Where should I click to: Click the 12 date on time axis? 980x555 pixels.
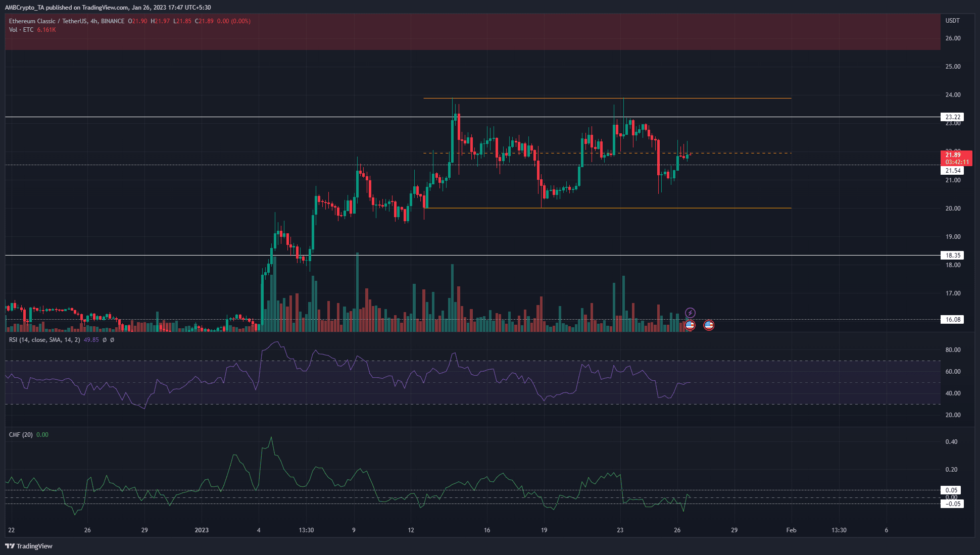411,530
